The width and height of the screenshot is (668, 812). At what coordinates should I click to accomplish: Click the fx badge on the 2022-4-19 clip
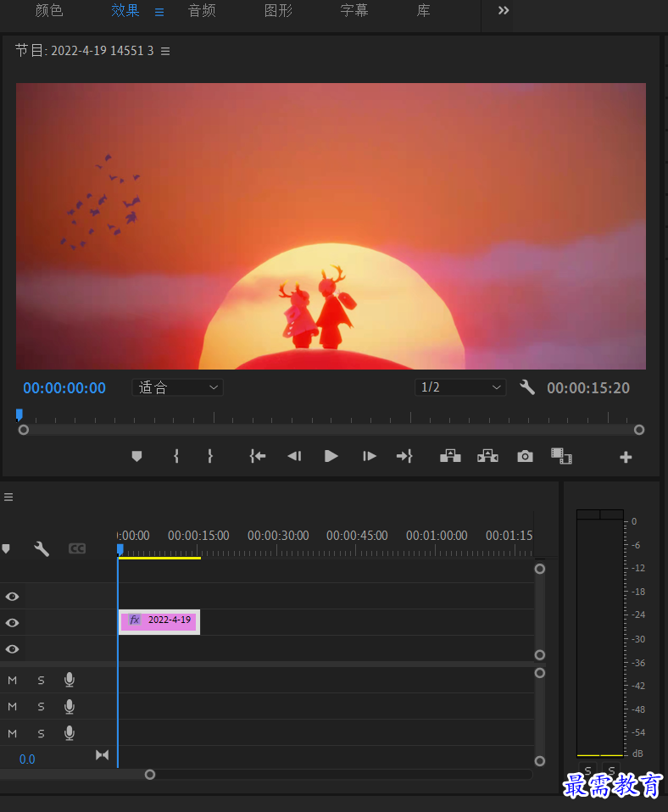tap(135, 620)
